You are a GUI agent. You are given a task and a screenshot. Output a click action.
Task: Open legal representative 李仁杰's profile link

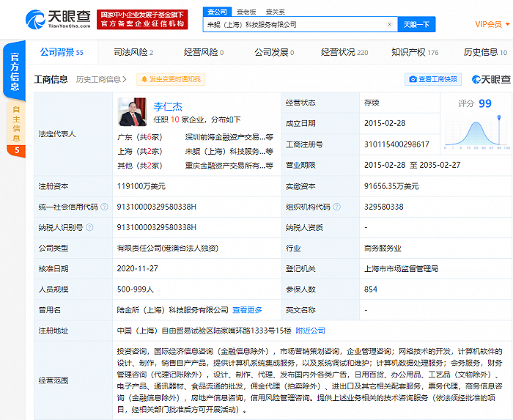[x=168, y=106]
